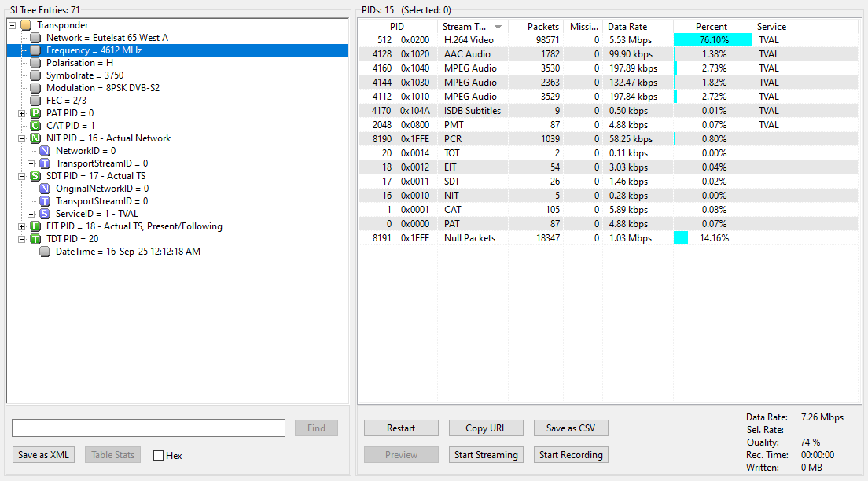868x481 pixels.
Task: Click the Save as CSV button
Action: pos(571,428)
